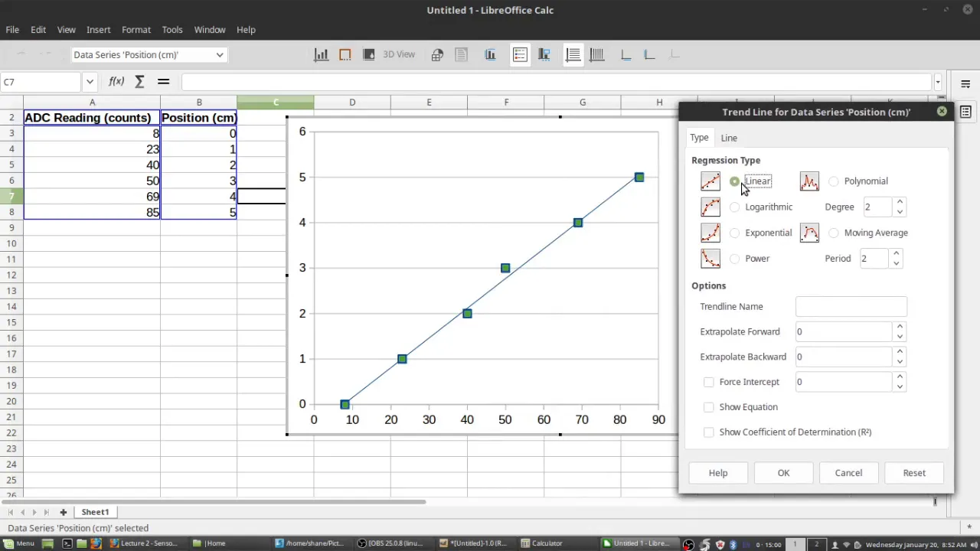Open the Chart Type toolbar icon

[322, 54]
